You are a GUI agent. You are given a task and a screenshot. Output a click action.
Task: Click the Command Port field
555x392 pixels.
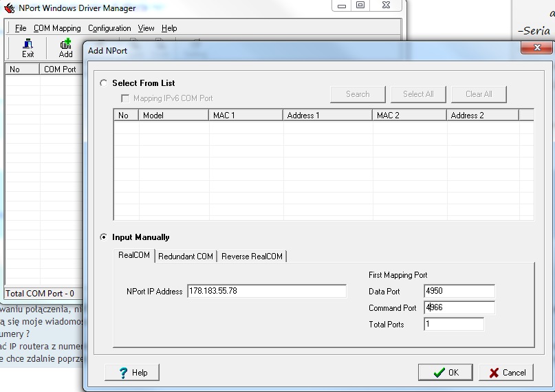[x=459, y=308]
